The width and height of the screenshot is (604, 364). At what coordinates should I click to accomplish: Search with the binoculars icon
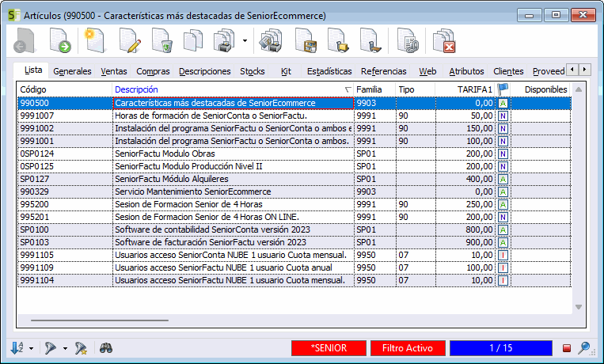tap(106, 348)
